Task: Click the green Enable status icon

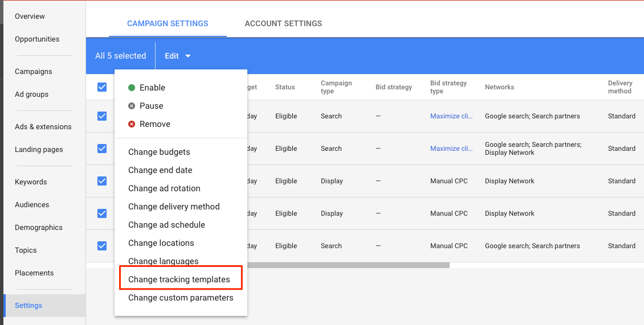Action: [x=132, y=88]
